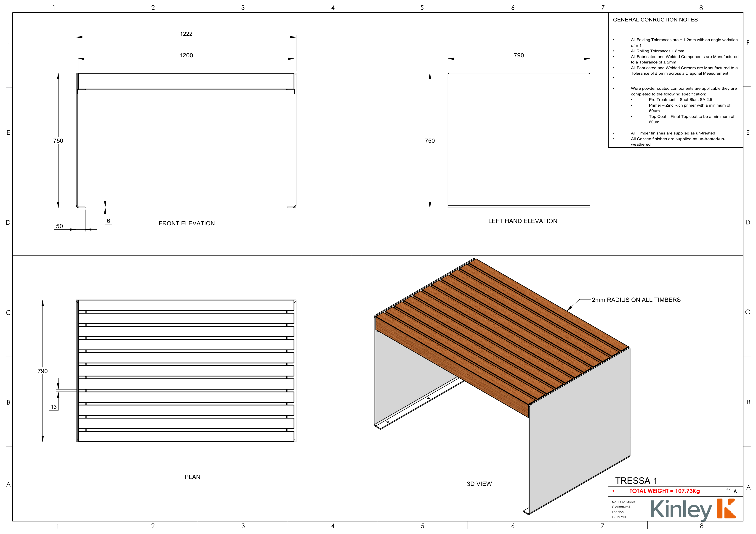Click the PLAN view label
The width and height of the screenshot is (756, 534).
[192, 477]
